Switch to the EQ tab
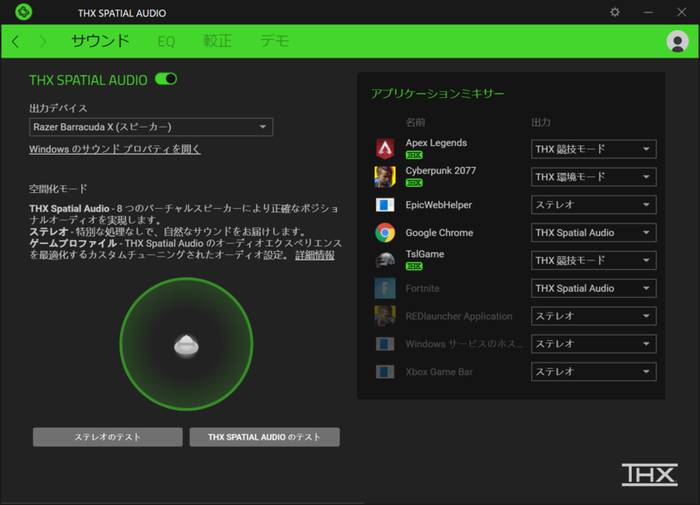The height and width of the screenshot is (505, 700). point(166,42)
